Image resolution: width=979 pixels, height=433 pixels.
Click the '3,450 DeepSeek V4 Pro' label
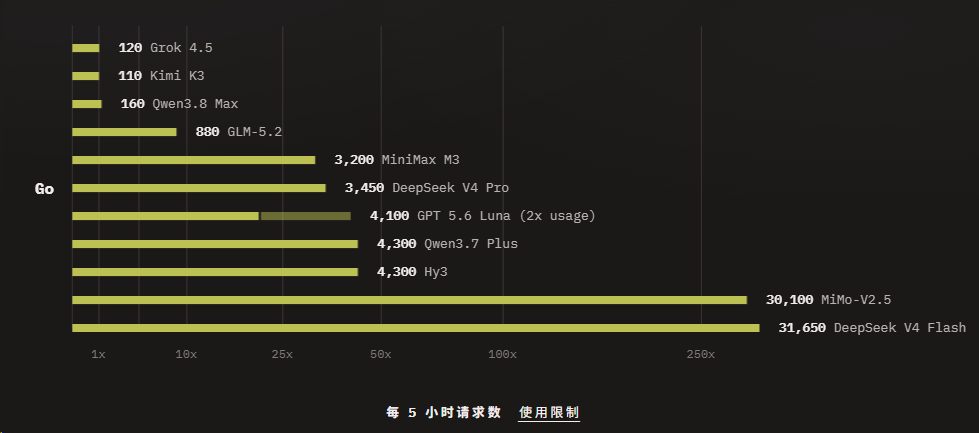pos(426,188)
